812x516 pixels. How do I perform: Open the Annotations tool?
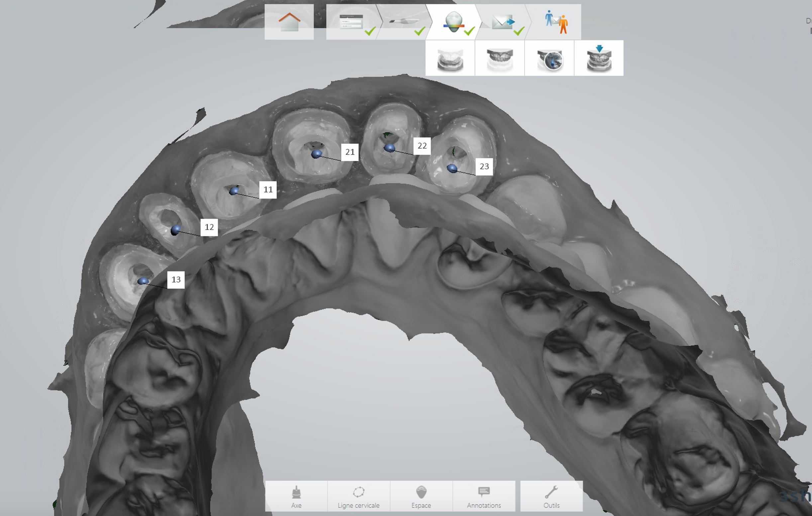[x=484, y=496]
